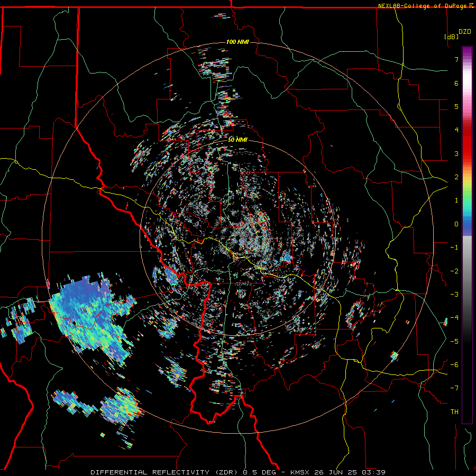Click the -6 value on color scale
The height and width of the screenshot is (476, 476).
(x=454, y=365)
